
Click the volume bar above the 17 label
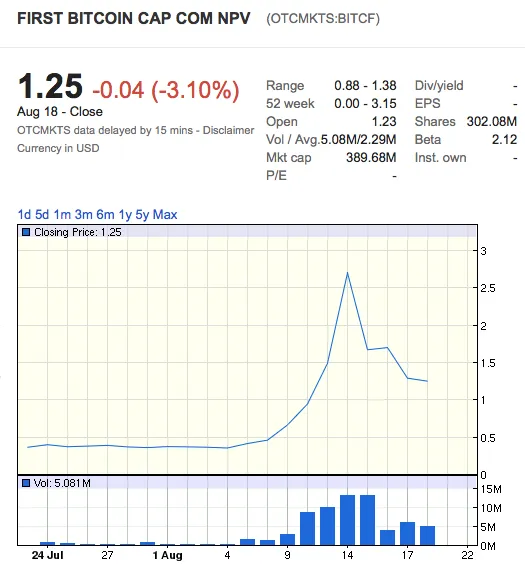(407, 534)
